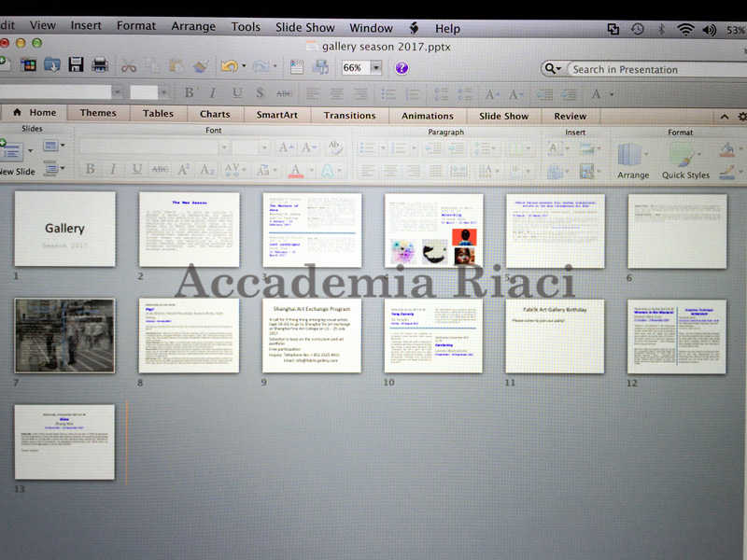Select slide 7 street photo thumbnail
This screenshot has height=560, width=747.
[64, 335]
